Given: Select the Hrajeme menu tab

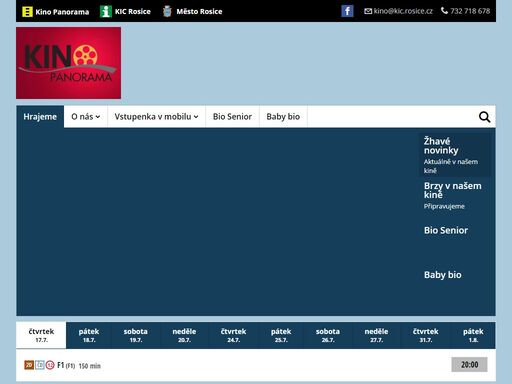Looking at the screenshot, I should tap(40, 117).
